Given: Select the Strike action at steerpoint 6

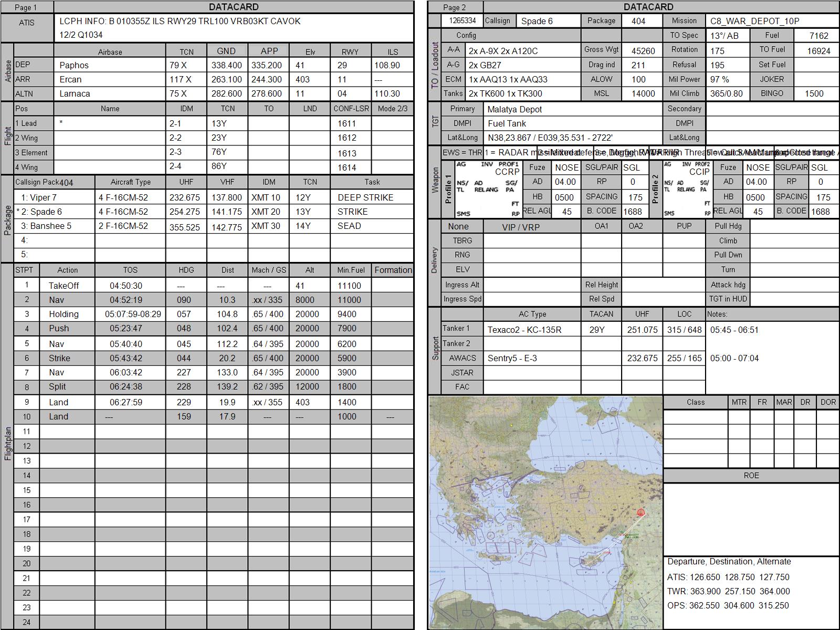Looking at the screenshot, I should pyautogui.click(x=59, y=359).
